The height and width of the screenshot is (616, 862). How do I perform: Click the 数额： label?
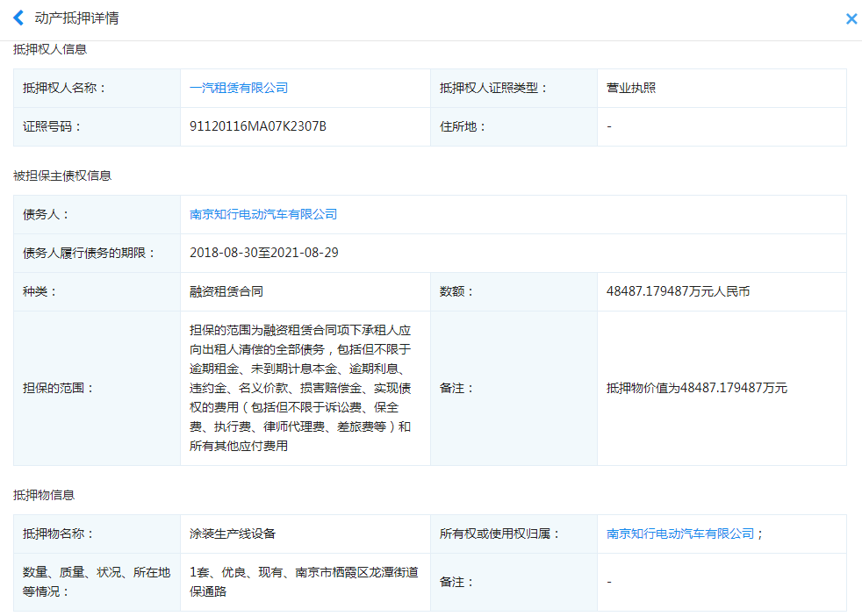456,291
